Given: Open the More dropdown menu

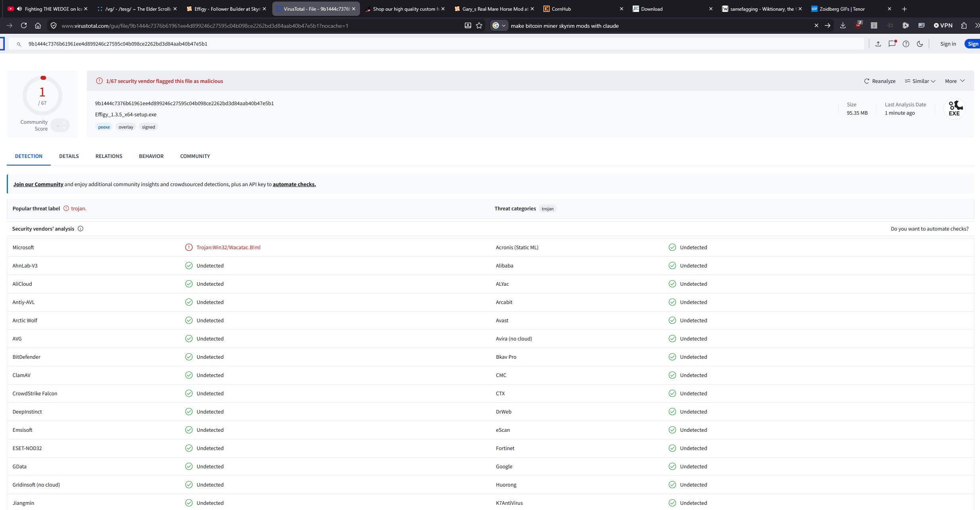Looking at the screenshot, I should click(x=955, y=81).
